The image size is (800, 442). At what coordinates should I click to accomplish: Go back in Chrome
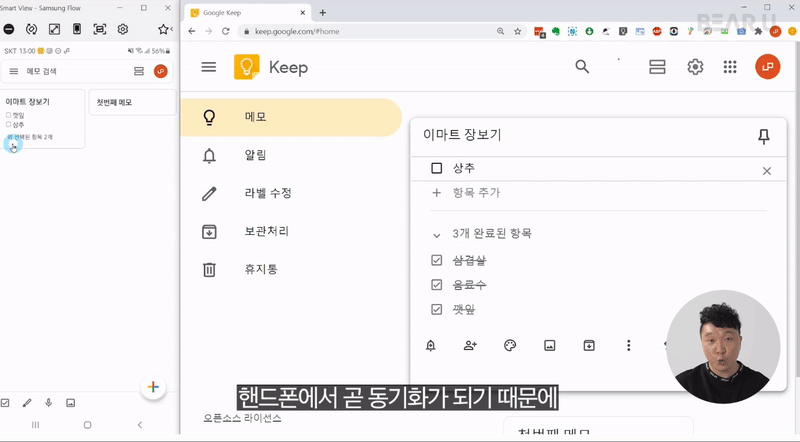[x=192, y=31]
